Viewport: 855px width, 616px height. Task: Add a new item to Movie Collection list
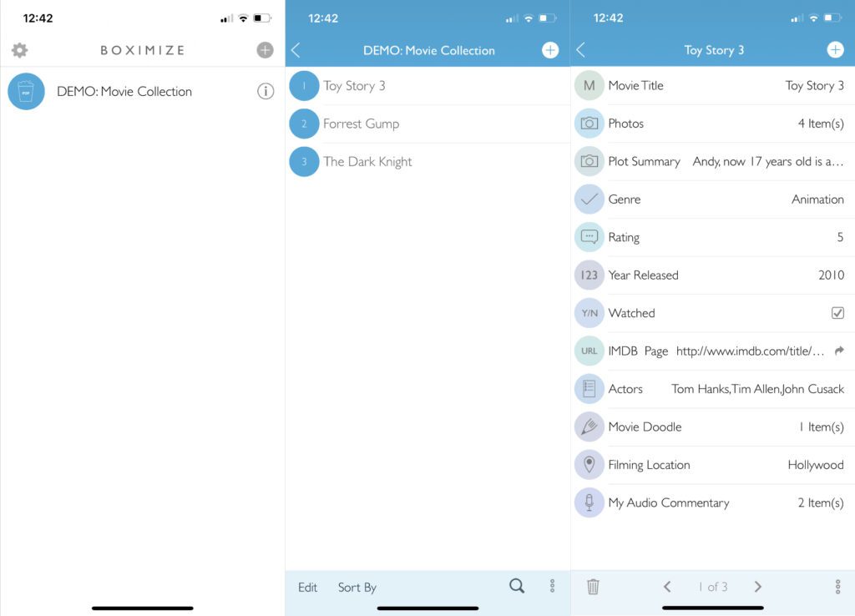[550, 50]
